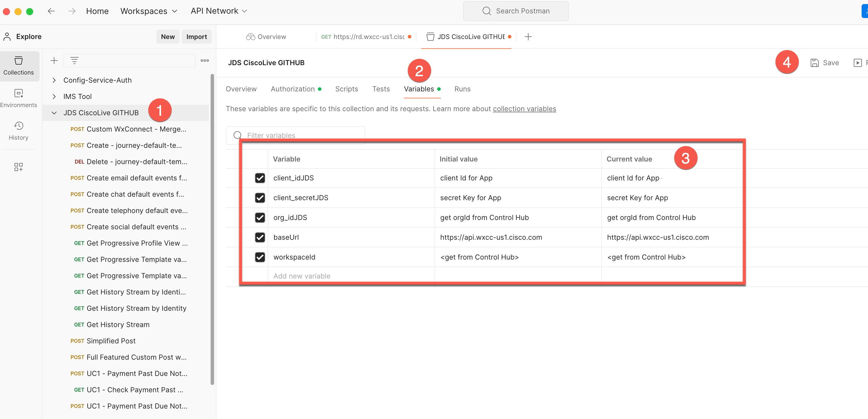This screenshot has width=868, height=419.
Task: Open a new tab with the plus icon
Action: pos(528,37)
